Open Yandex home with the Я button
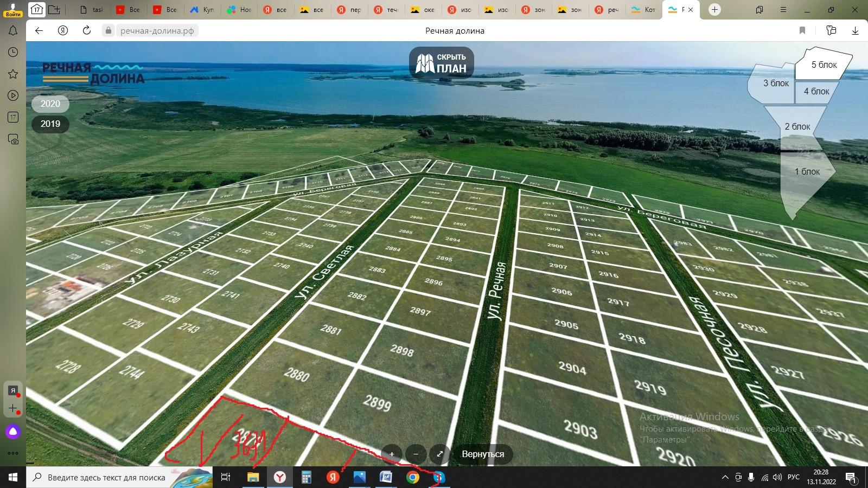868x488 pixels. click(63, 30)
